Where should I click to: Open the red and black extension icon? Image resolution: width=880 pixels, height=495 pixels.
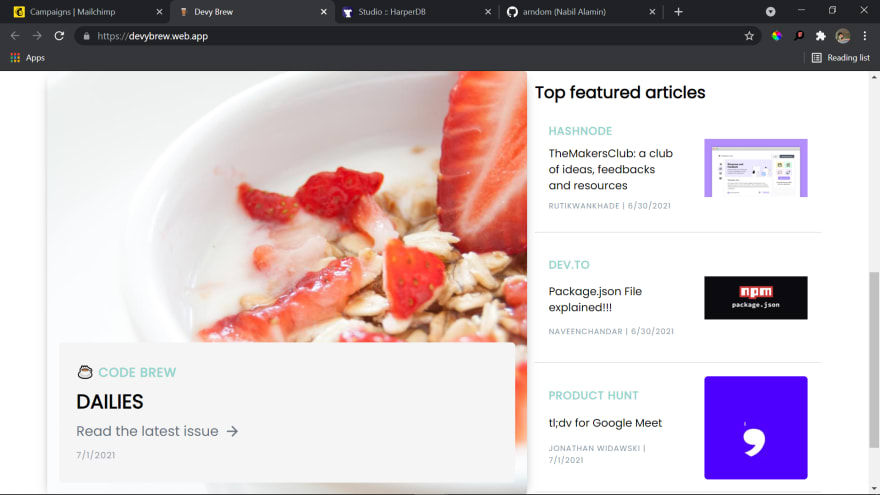pyautogui.click(x=799, y=36)
